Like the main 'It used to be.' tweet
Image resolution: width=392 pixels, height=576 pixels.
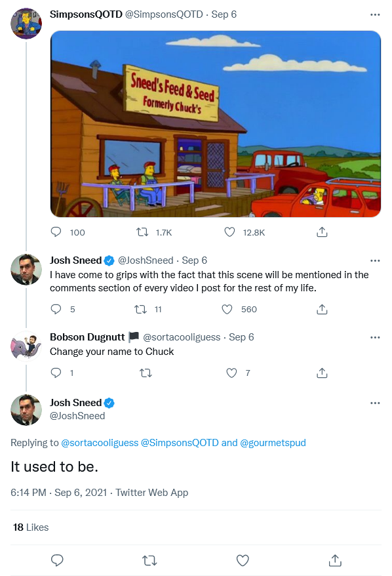pyautogui.click(x=243, y=560)
